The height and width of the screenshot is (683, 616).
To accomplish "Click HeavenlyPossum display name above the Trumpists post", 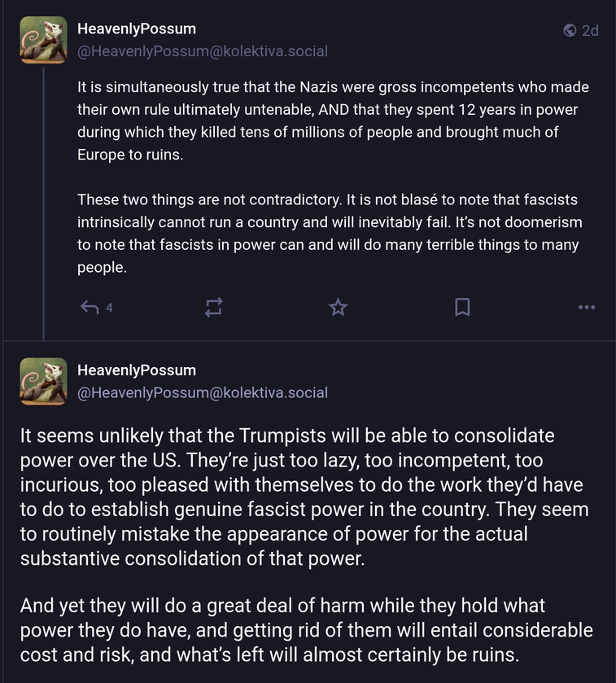I will click(137, 370).
